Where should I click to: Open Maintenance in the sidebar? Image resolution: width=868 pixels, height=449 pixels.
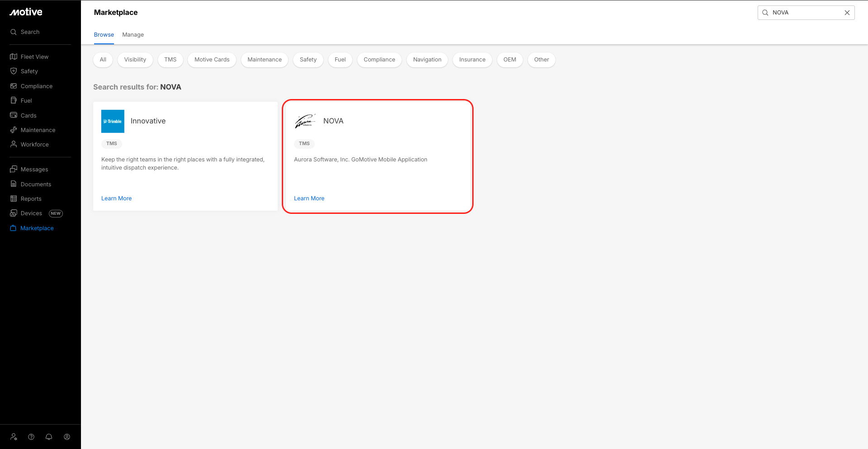point(38,130)
